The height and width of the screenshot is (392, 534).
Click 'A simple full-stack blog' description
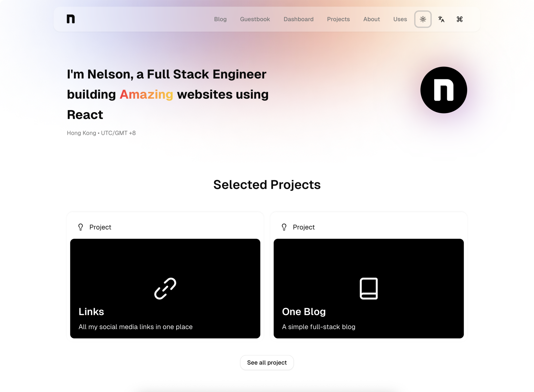pyautogui.click(x=319, y=327)
